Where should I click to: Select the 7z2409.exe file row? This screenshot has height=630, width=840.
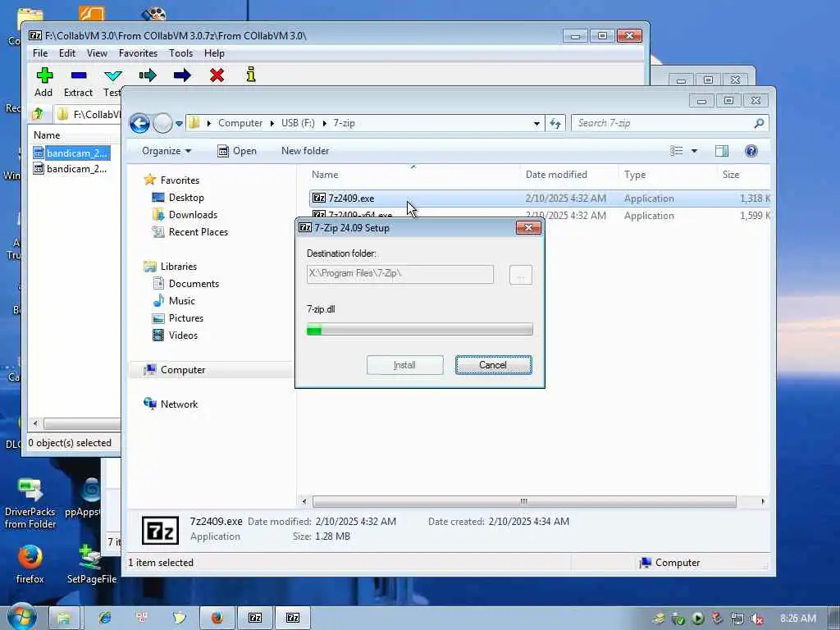[540, 199]
